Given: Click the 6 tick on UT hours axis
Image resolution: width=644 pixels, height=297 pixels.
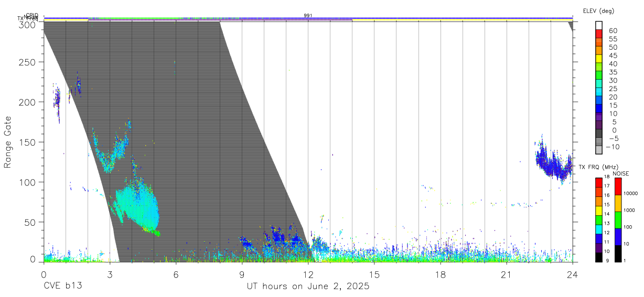Looking at the screenshot, I should coord(176,274).
